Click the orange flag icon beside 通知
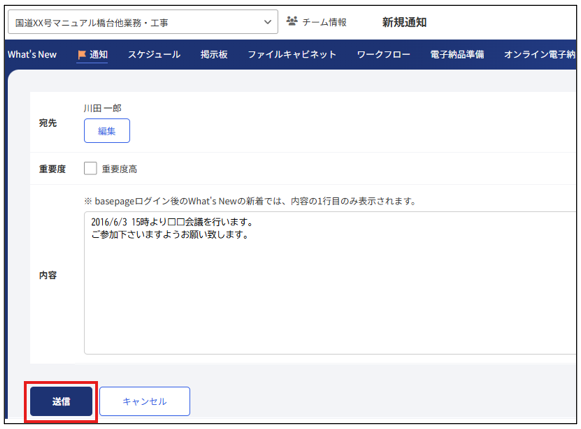 [x=82, y=55]
